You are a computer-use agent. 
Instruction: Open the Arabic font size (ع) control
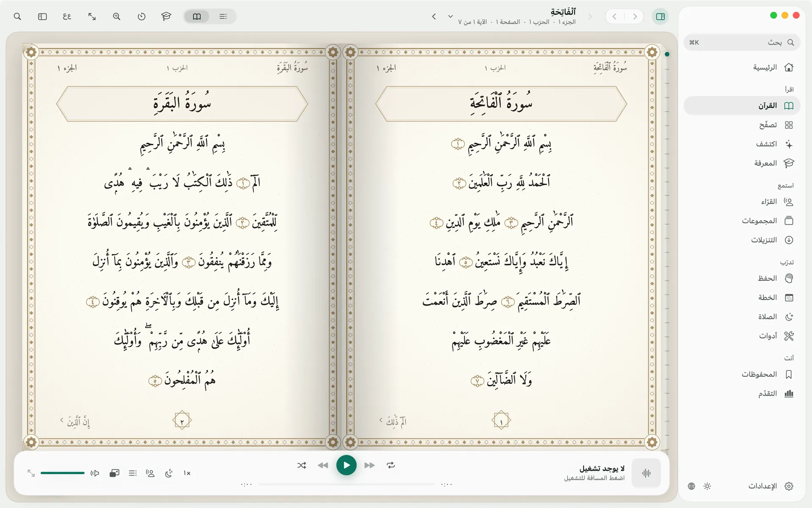pyautogui.click(x=67, y=17)
